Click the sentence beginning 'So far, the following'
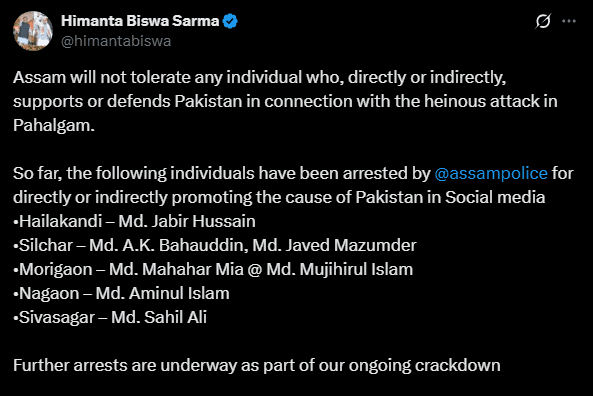Viewport: 593px width, 396px height. tap(293, 185)
